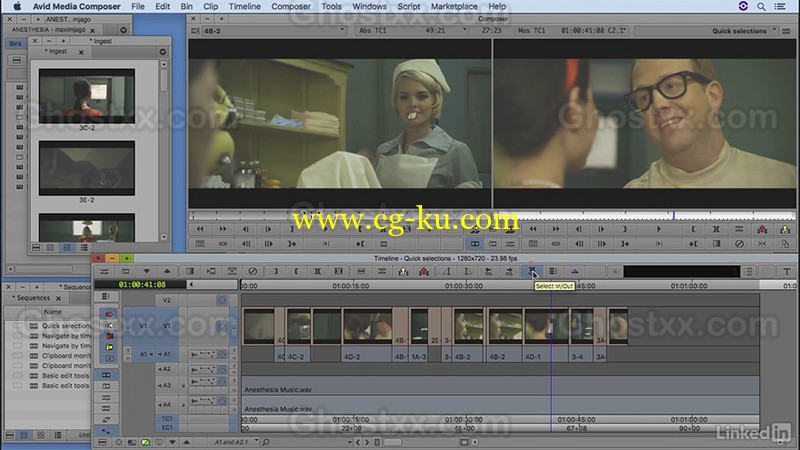800x450 pixels.
Task: Enable the yellow Ripple Trim smart tool
Action: [x=109, y=347]
